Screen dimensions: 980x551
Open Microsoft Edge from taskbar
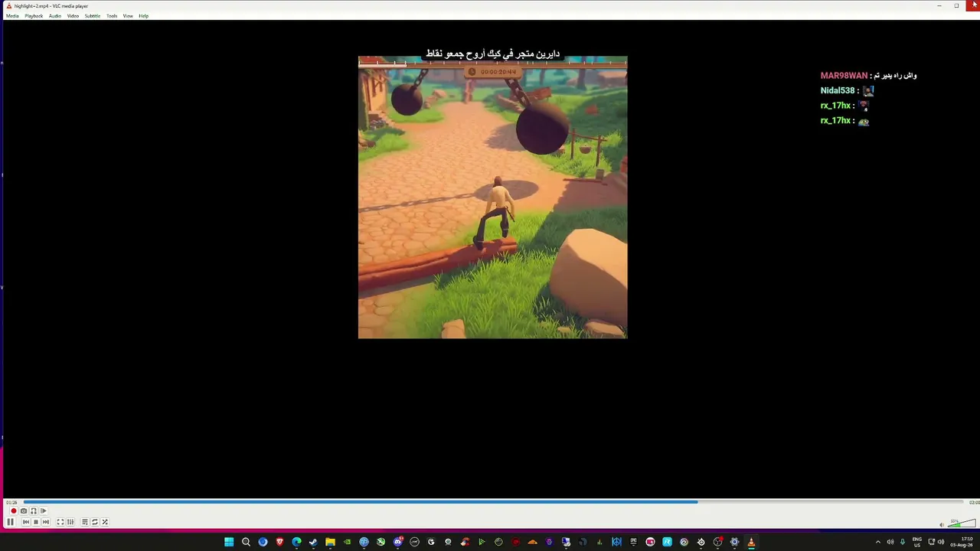(x=296, y=542)
